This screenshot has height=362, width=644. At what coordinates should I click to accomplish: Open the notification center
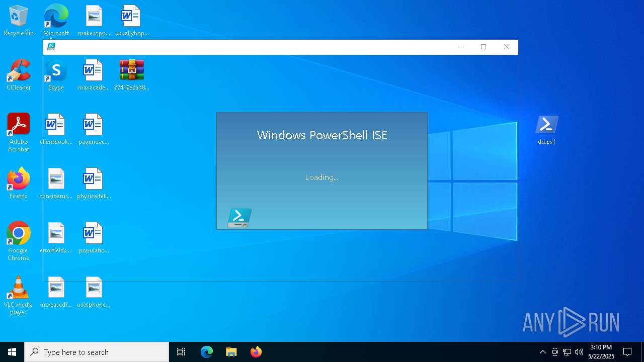627,352
